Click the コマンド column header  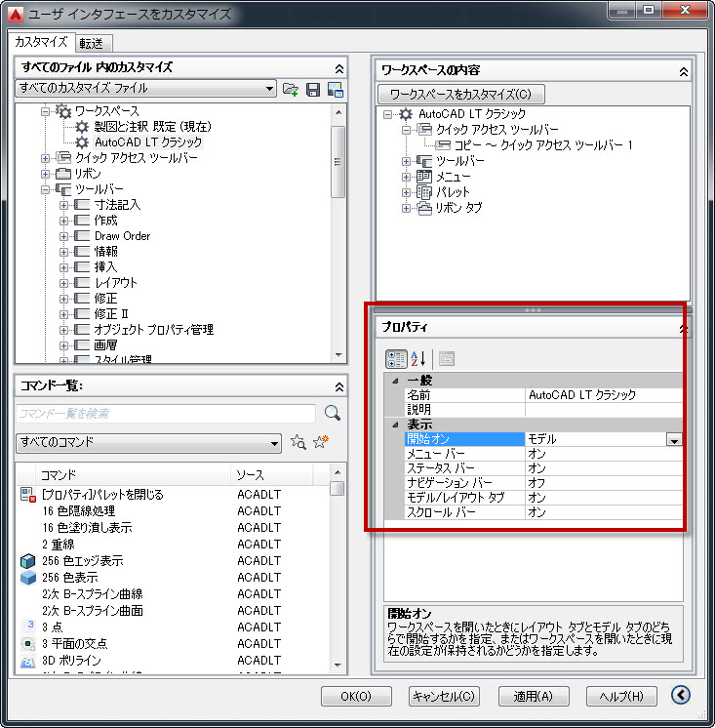[133, 475]
